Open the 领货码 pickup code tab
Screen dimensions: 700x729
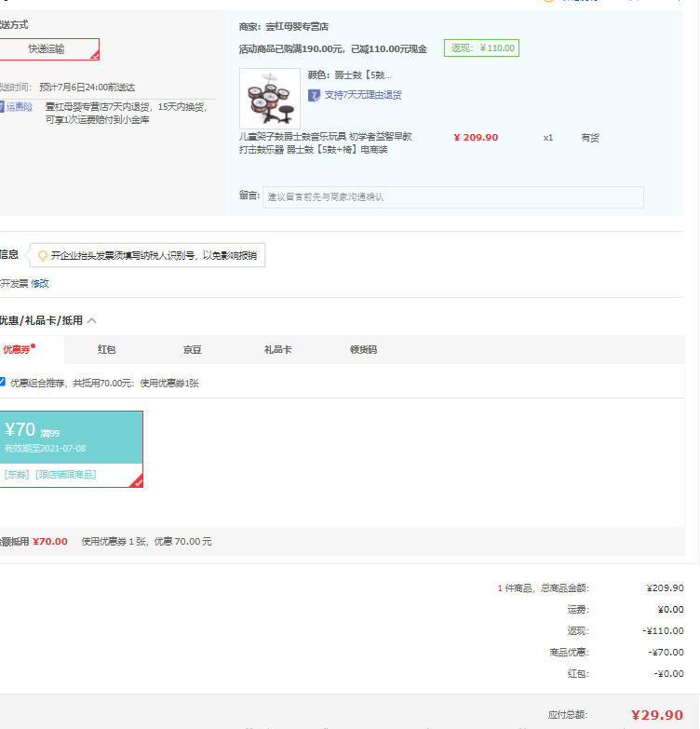pos(363,350)
